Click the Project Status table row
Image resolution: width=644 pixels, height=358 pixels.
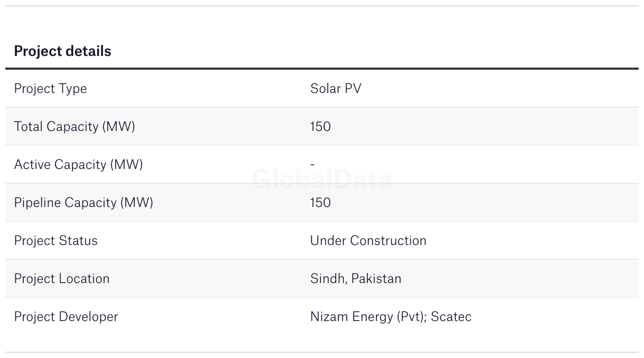click(x=322, y=241)
